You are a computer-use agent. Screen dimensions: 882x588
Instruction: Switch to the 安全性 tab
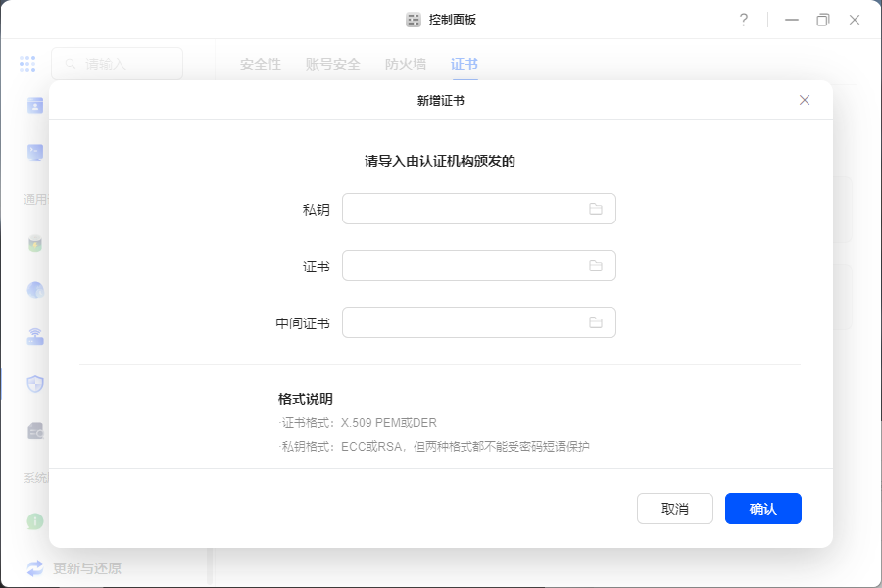(261, 64)
